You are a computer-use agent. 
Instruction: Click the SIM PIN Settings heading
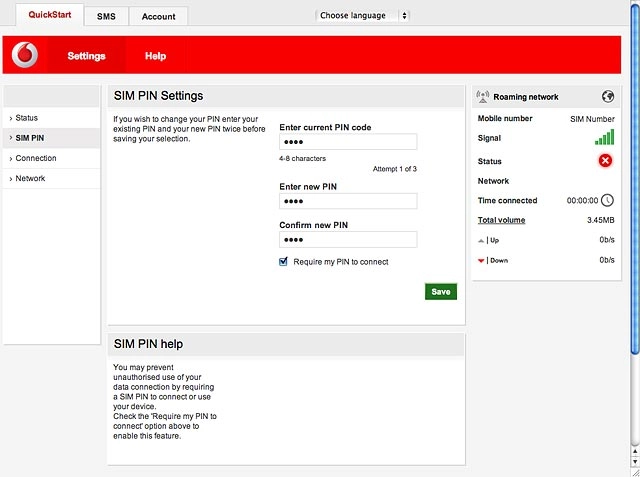158,95
